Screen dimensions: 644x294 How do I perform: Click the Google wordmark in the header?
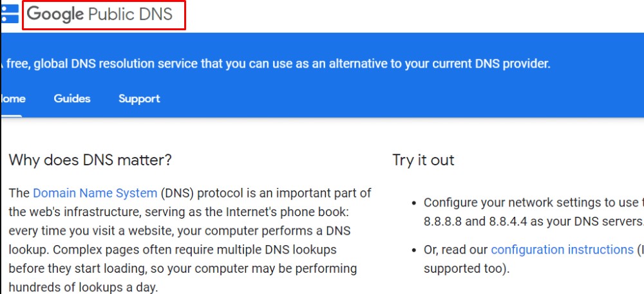coord(55,15)
